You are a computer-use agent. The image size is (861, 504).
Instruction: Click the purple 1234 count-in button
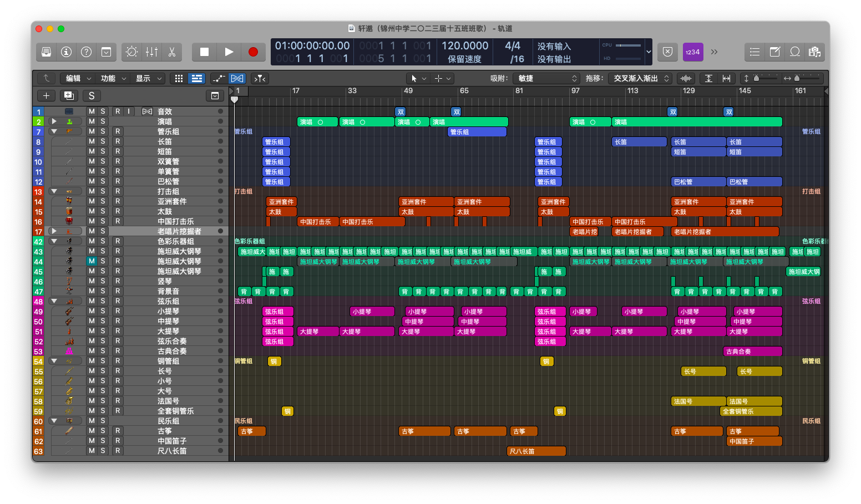(x=693, y=52)
